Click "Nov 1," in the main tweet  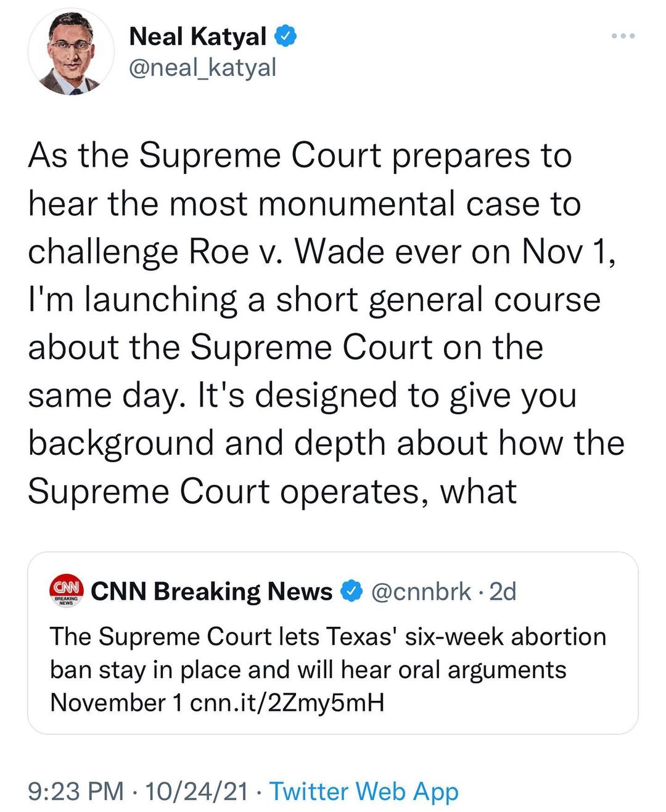tap(568, 252)
